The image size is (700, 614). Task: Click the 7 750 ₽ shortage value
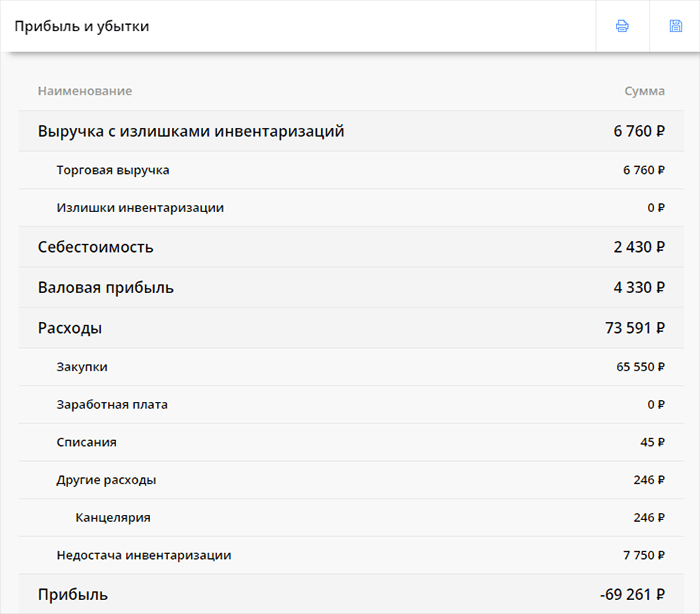coord(644,555)
